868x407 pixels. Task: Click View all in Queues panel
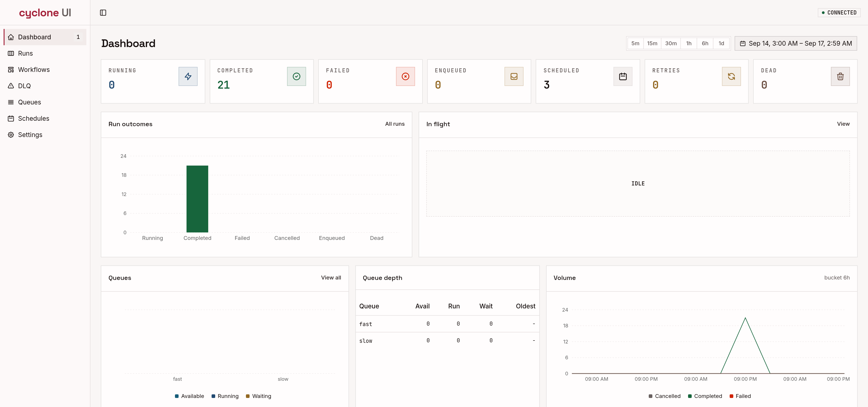331,278
